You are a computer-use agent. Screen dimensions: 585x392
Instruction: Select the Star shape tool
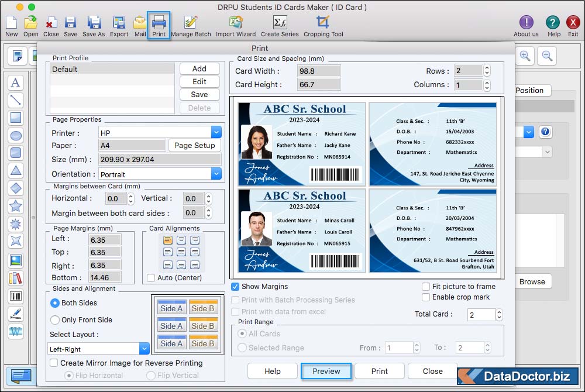(16, 206)
